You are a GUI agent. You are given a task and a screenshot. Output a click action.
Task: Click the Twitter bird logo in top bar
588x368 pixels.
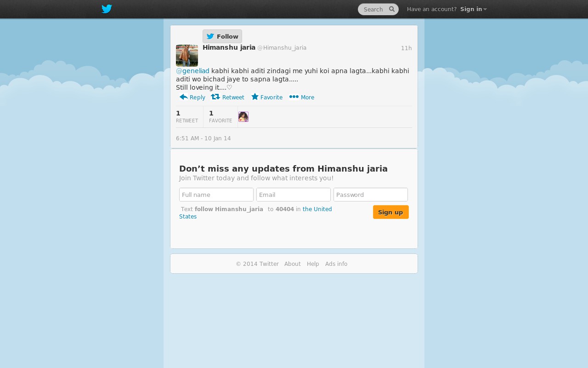(107, 9)
